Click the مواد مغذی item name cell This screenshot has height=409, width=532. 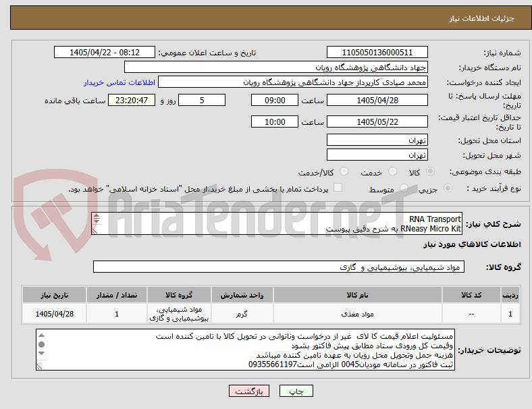point(358,314)
